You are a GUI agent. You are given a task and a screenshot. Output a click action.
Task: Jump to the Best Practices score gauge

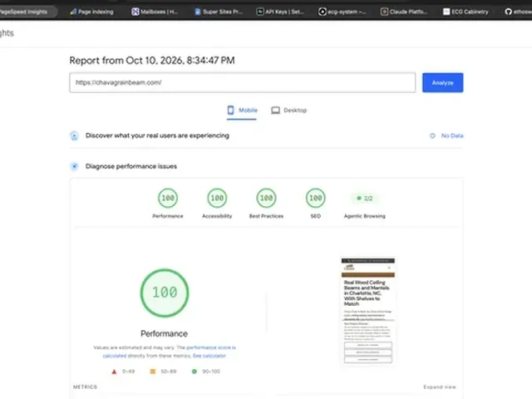click(x=266, y=198)
